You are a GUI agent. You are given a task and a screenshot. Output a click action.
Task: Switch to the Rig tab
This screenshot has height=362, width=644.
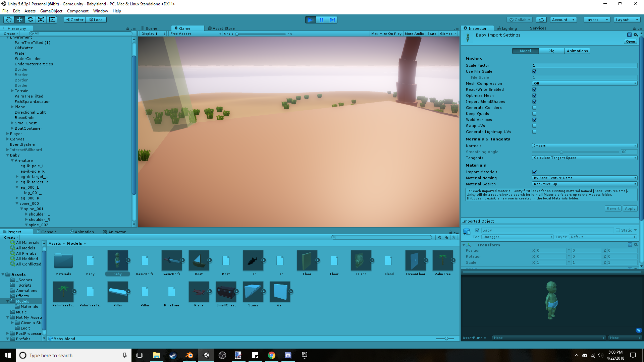[x=551, y=51]
